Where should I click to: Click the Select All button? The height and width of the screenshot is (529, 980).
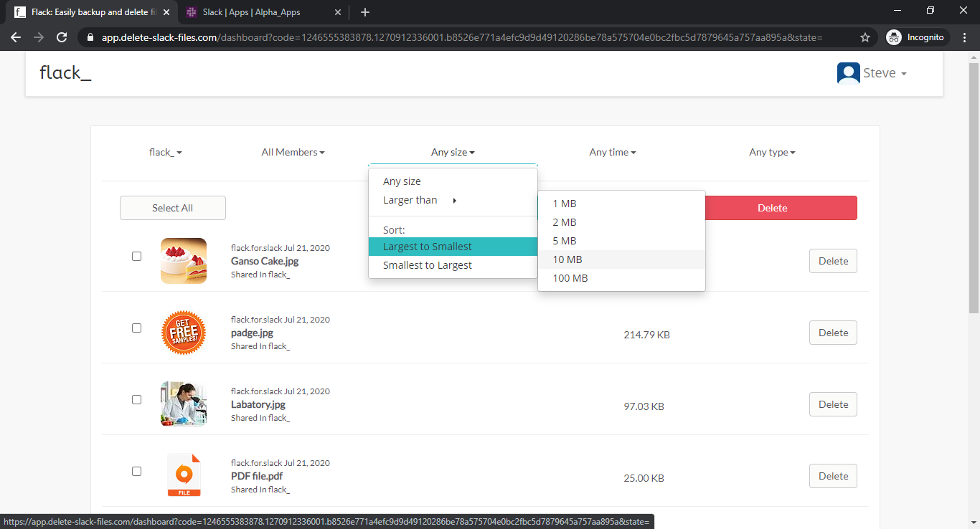(x=172, y=208)
